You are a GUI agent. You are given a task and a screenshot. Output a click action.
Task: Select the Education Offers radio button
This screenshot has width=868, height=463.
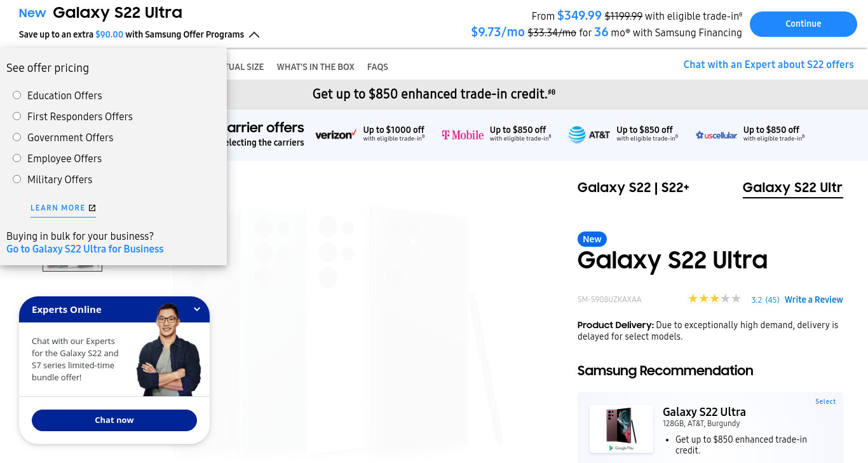17,95
